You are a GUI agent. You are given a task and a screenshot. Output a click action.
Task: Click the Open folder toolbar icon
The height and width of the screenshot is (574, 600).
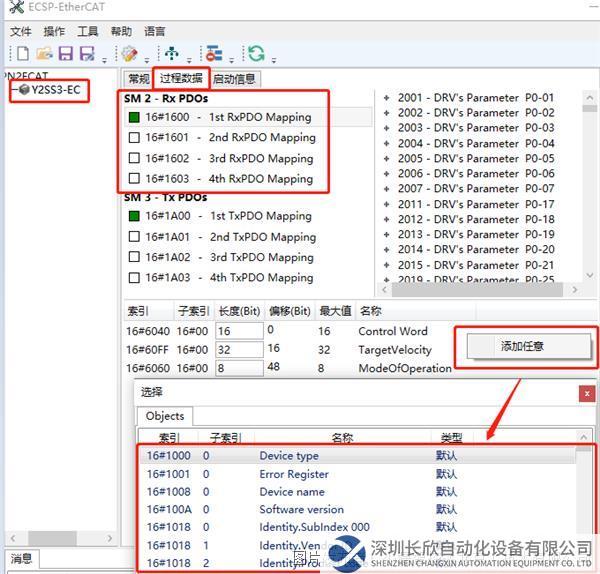pos(44,53)
